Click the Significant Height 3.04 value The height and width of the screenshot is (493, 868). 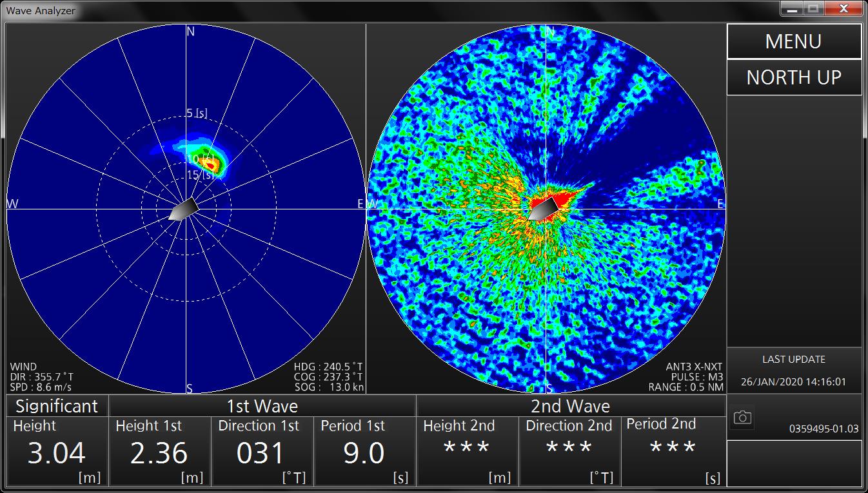(x=57, y=452)
